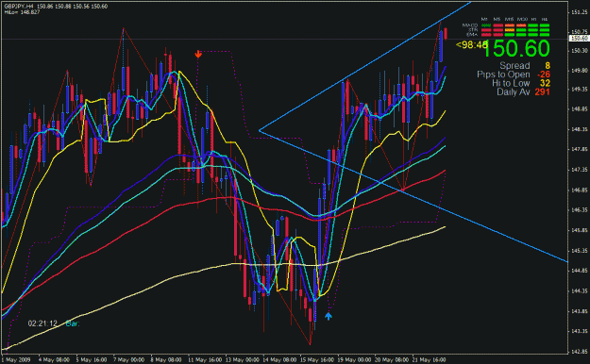Select the EMA H4 signal bar

[545, 35]
